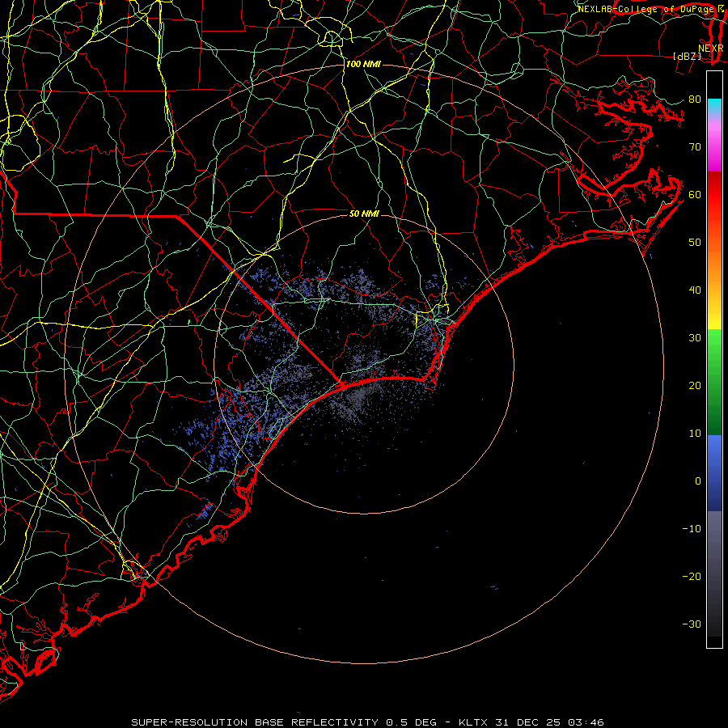Click the NEXLAB-College of DuPage header text
The image size is (728, 728).
pos(647,9)
